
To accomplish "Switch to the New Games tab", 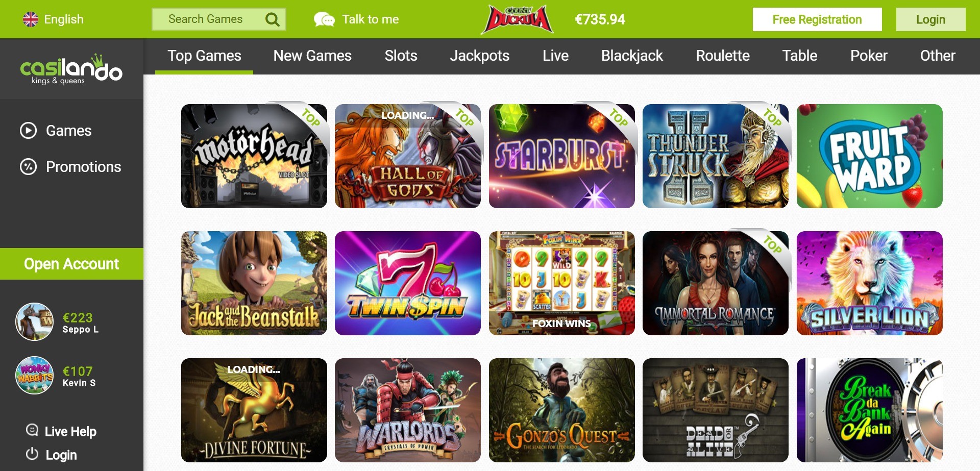I will click(x=312, y=56).
